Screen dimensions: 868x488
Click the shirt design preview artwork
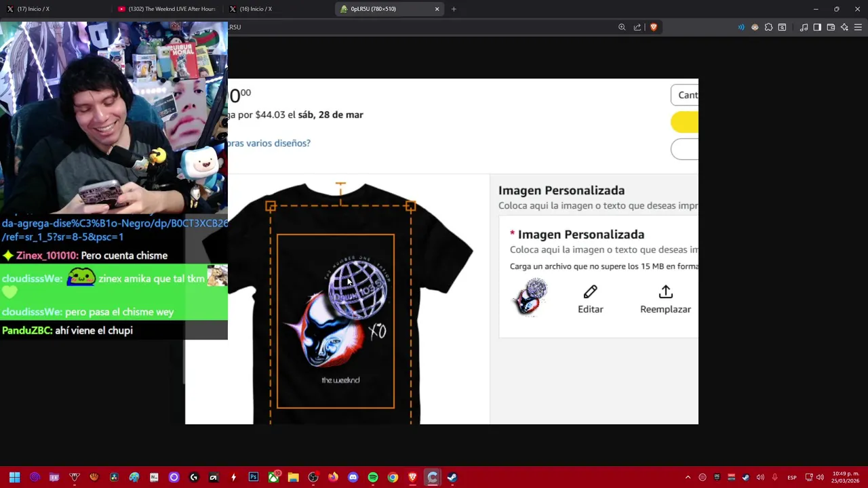(x=336, y=321)
